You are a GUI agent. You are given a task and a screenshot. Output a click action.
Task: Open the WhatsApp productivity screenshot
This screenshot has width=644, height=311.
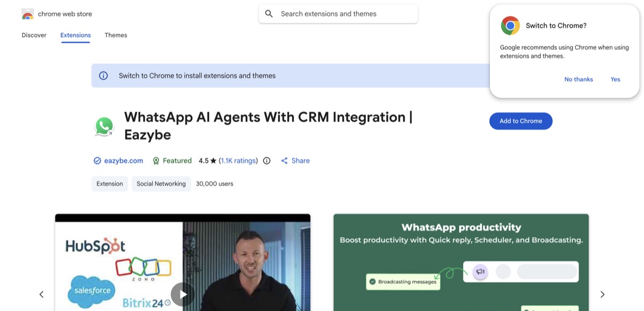tap(461, 263)
